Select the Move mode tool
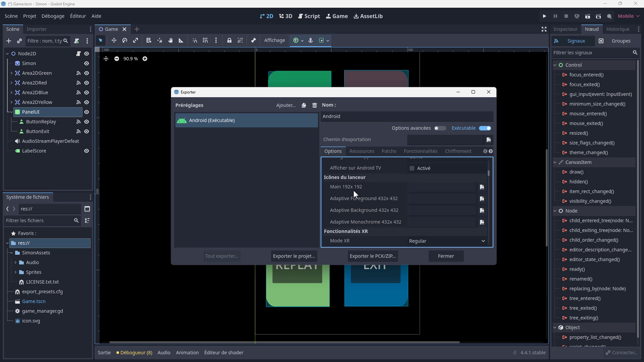 pos(114,40)
